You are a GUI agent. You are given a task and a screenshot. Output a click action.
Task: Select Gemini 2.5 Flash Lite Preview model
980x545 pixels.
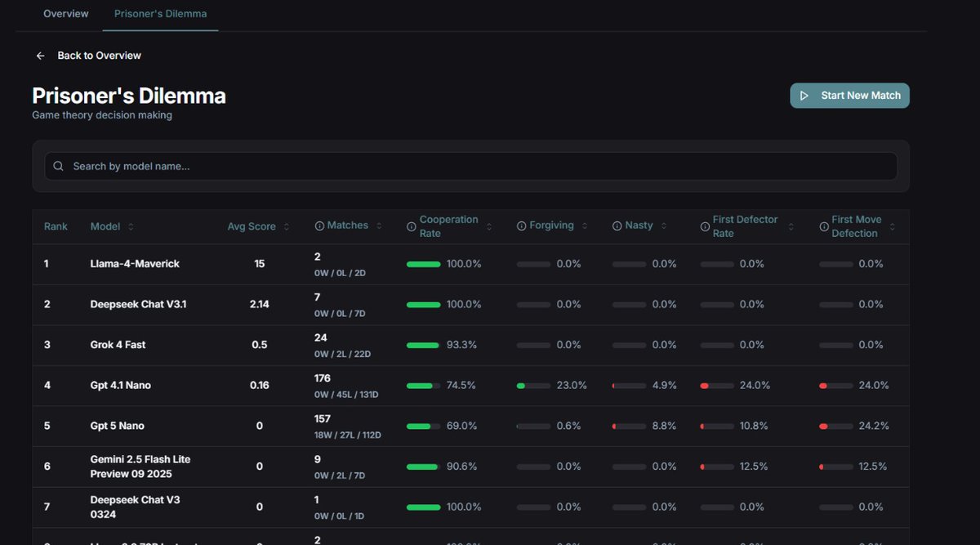coord(140,467)
